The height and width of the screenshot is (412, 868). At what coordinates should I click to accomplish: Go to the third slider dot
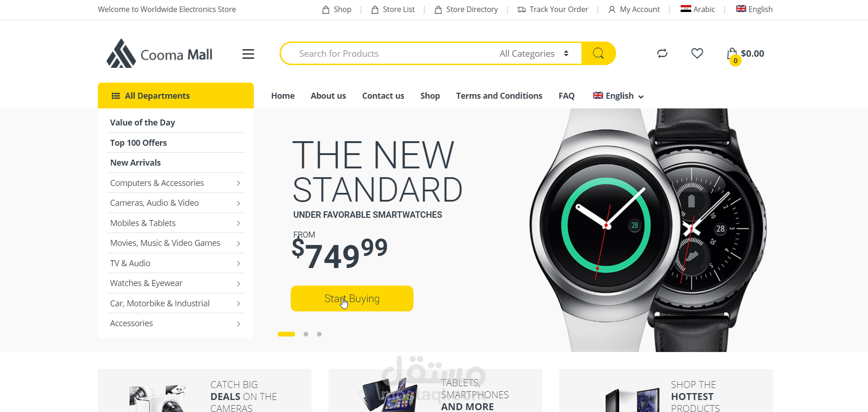(x=319, y=334)
